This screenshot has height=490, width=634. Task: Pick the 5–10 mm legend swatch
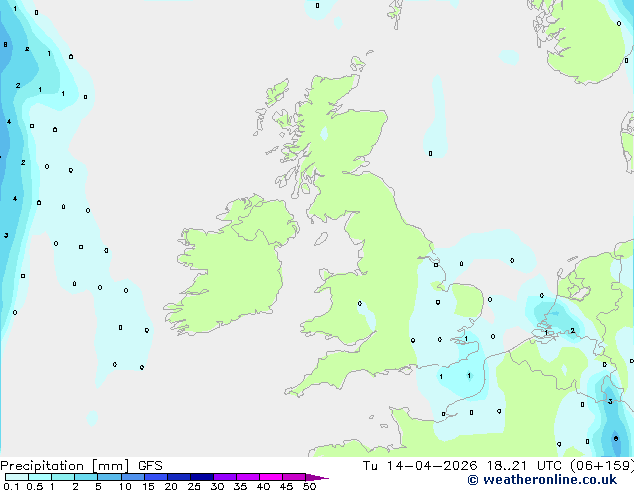click(x=109, y=477)
